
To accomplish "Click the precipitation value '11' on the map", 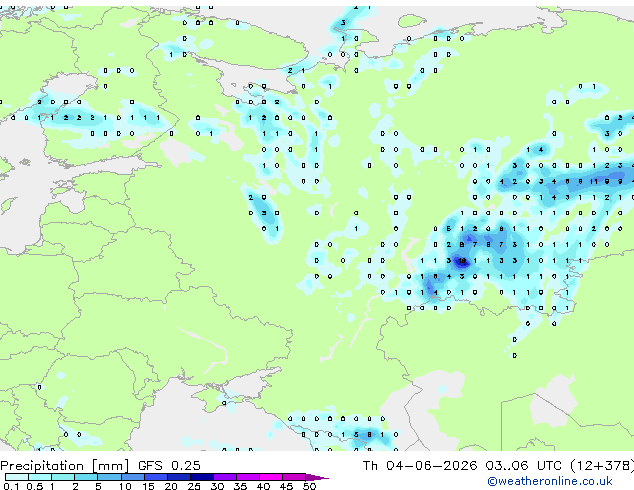I will click(x=594, y=182).
